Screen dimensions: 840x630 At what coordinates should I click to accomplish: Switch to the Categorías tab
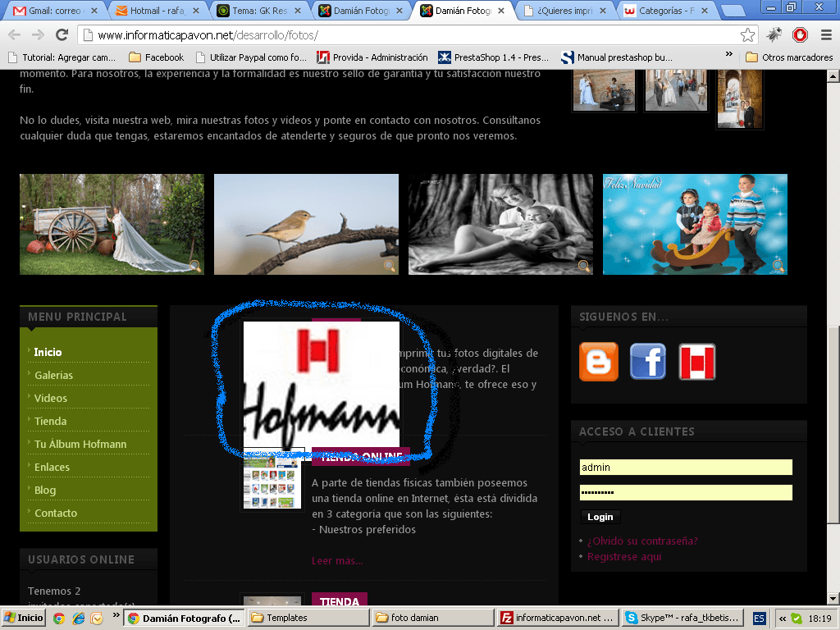[x=666, y=11]
